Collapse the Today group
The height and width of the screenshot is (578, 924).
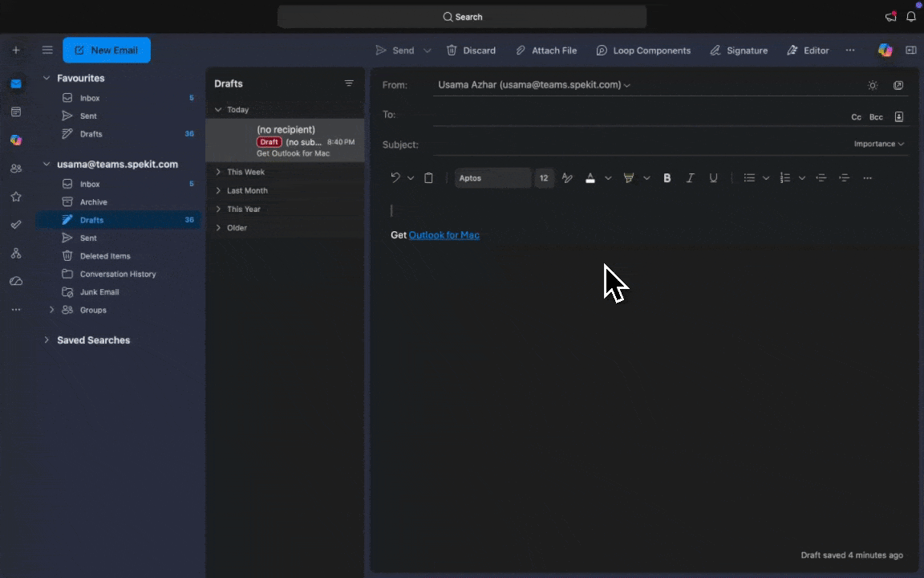coord(218,110)
